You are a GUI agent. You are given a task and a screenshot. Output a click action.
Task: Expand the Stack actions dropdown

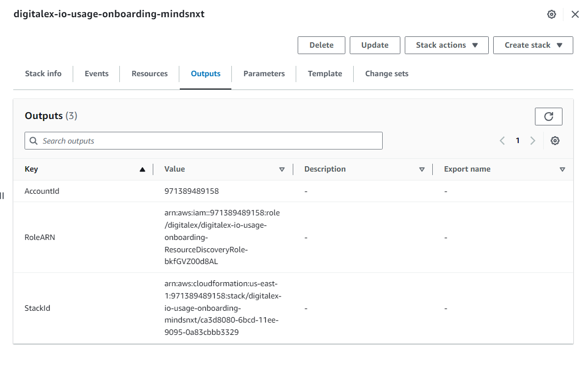[447, 45]
